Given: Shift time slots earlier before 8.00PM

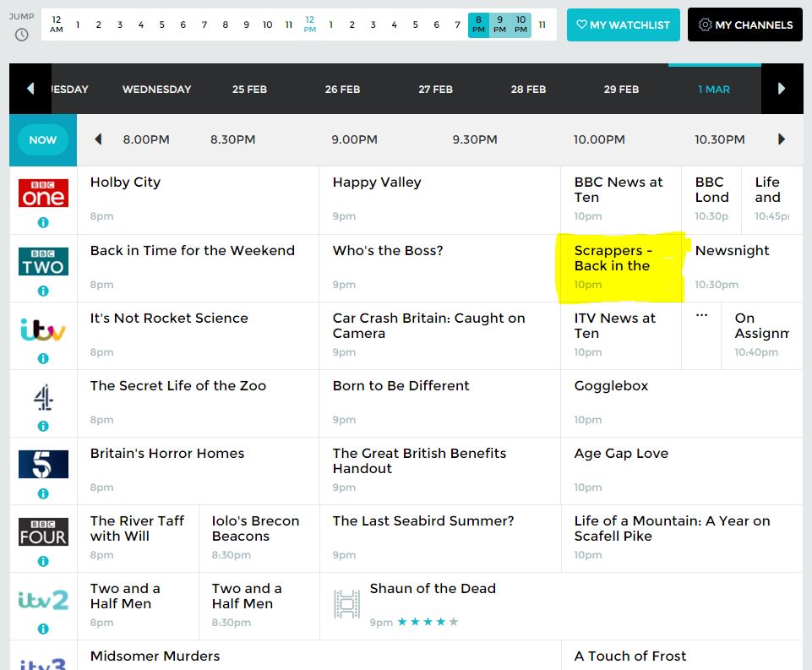Looking at the screenshot, I should pos(98,139).
